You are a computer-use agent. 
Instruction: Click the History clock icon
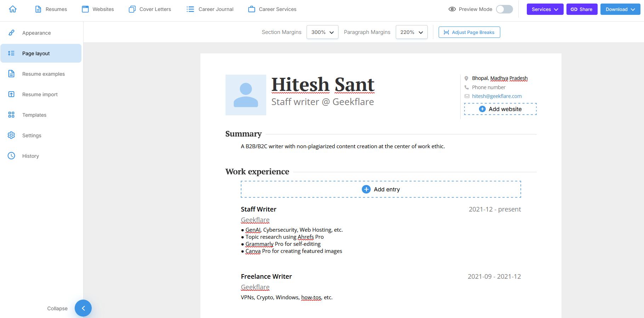tap(11, 156)
